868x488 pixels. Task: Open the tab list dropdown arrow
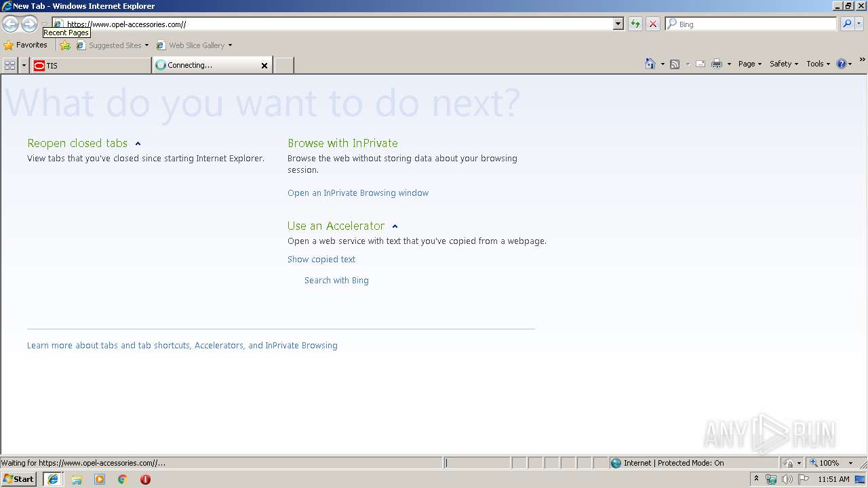(24, 65)
